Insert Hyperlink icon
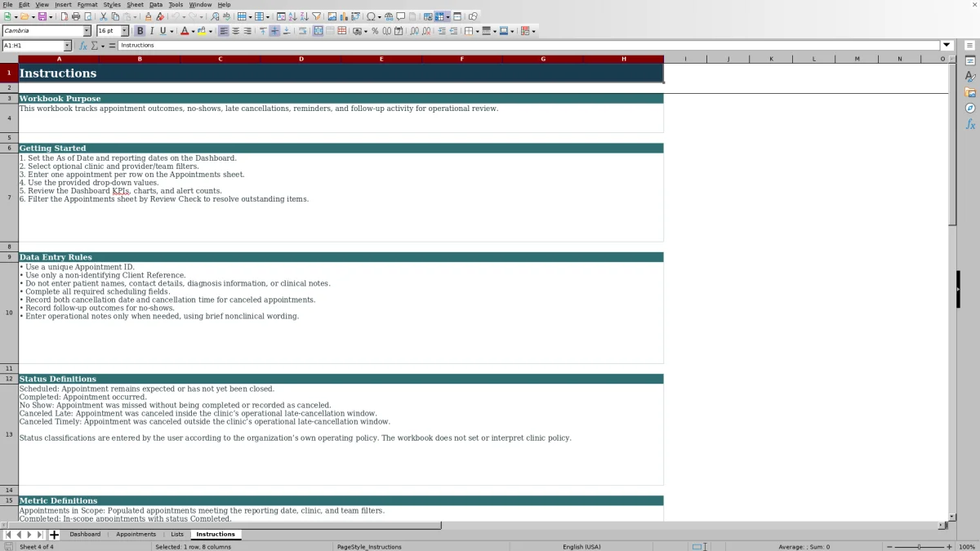 389,16
